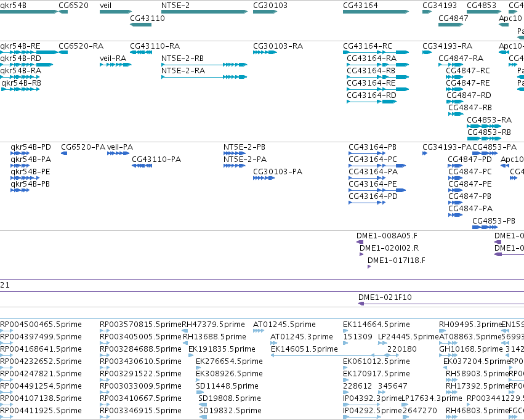524x420 pixels.
Task: Select transcript NT5E-2-RB
Action: [204, 65]
